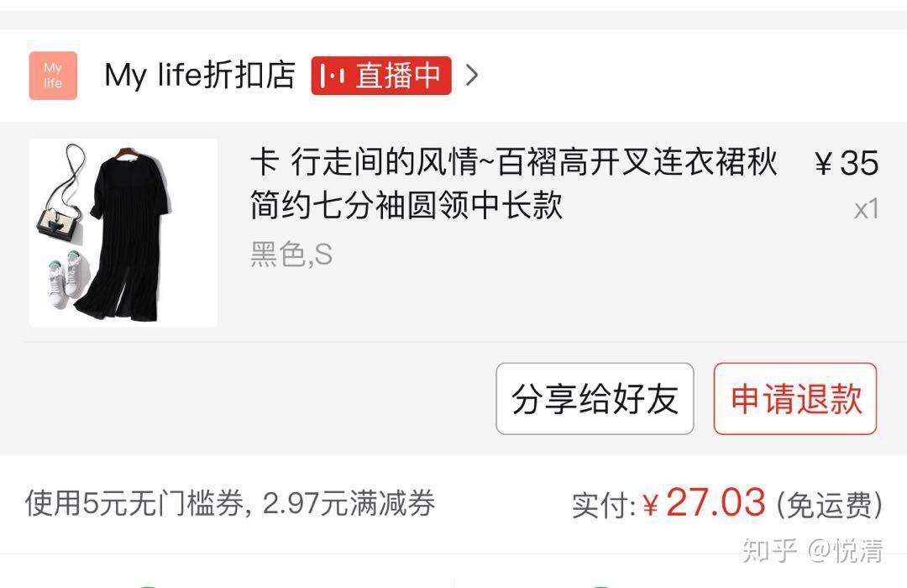Tap the (免运费) free shipping note
Image resolution: width=907 pixels, height=588 pixels.
point(829,505)
